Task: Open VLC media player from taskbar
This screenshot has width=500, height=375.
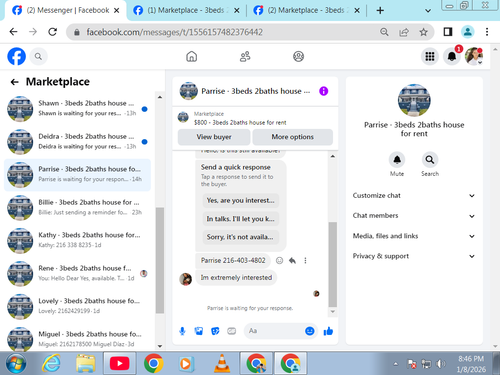Action: (222, 364)
